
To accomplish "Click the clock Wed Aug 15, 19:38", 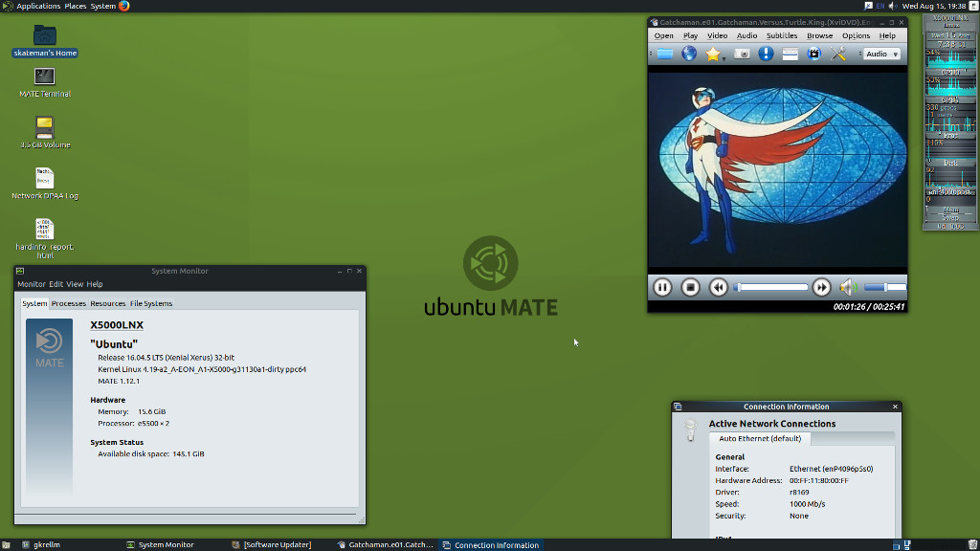I will (934, 6).
